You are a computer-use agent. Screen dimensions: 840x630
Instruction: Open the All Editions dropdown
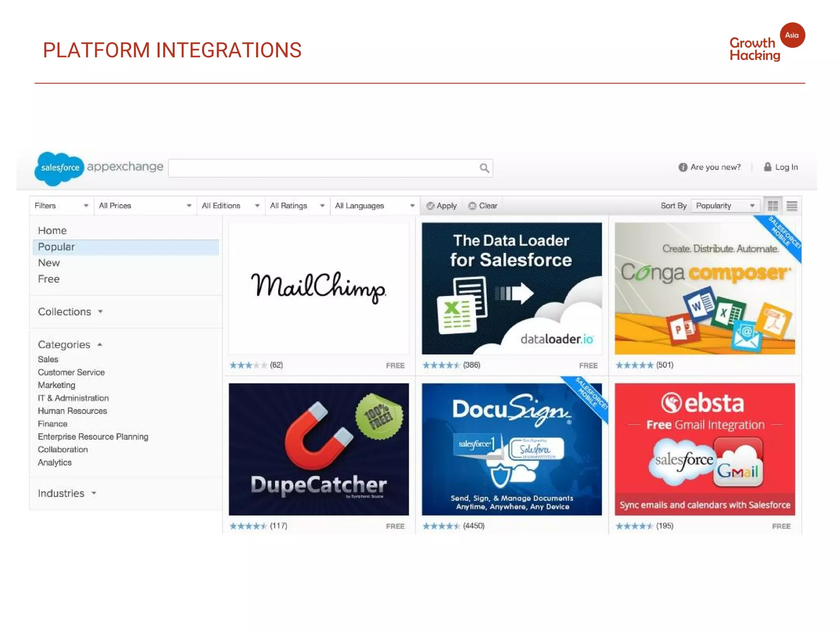pyautogui.click(x=231, y=205)
